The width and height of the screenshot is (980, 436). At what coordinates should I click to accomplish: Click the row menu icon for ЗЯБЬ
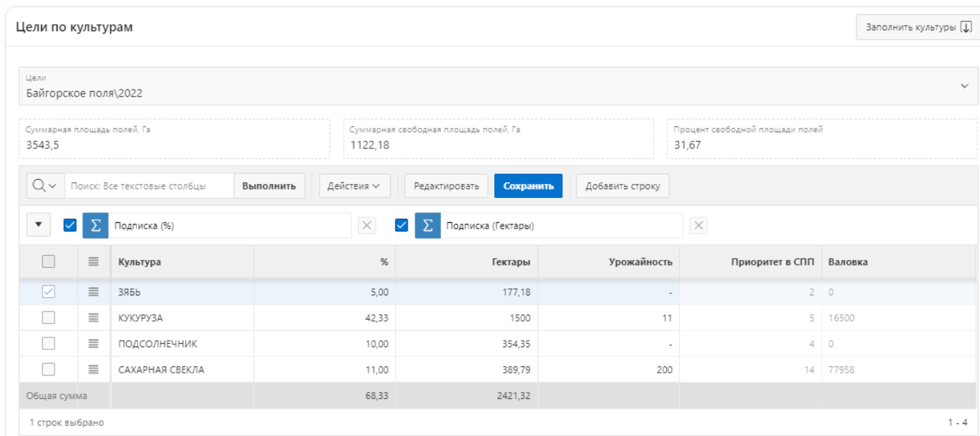pyautogui.click(x=94, y=291)
